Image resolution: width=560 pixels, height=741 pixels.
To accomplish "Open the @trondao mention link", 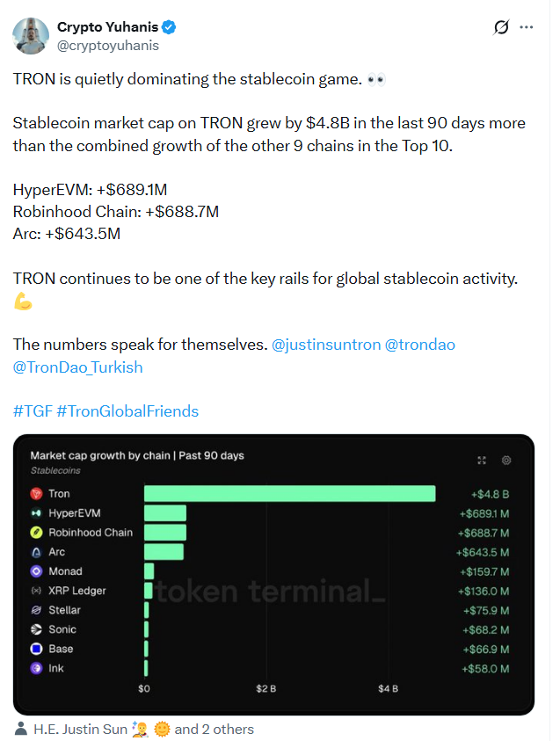I will click(419, 345).
